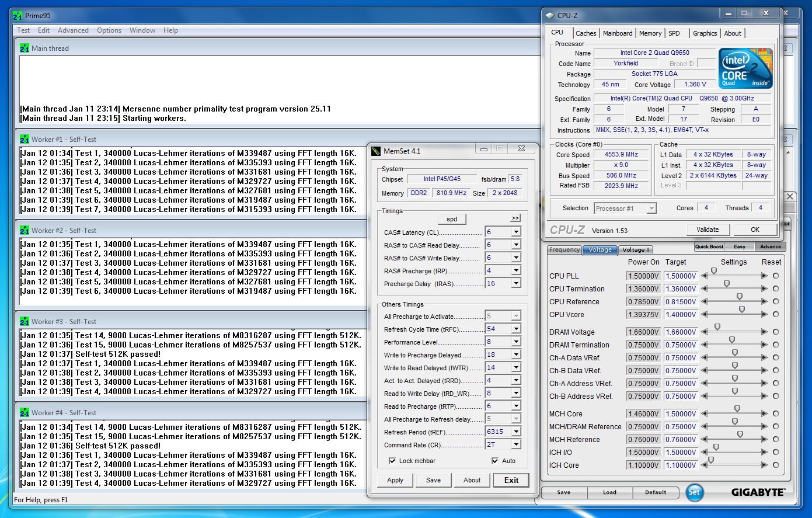812x518 pixels.
Task: Select the DRAM Voltage reset radio button
Action: (776, 332)
